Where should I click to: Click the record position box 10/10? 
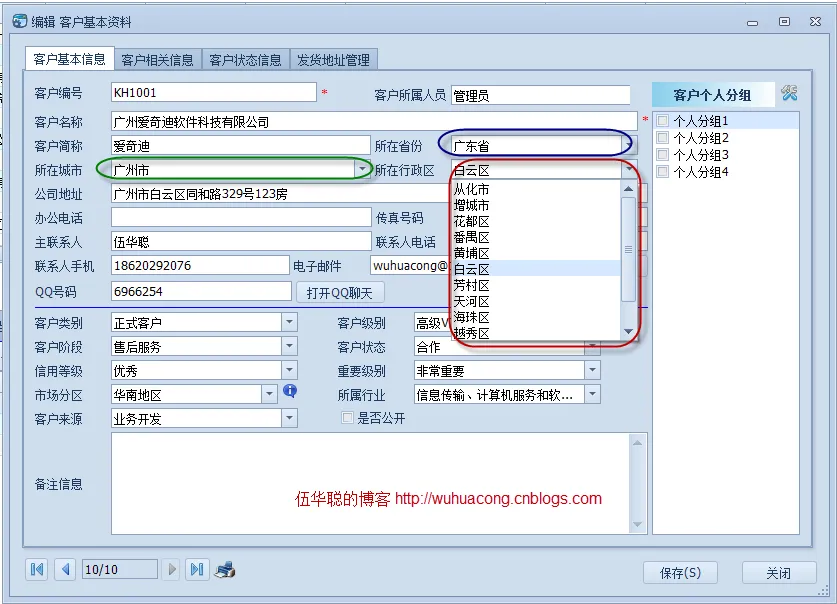[x=120, y=569]
